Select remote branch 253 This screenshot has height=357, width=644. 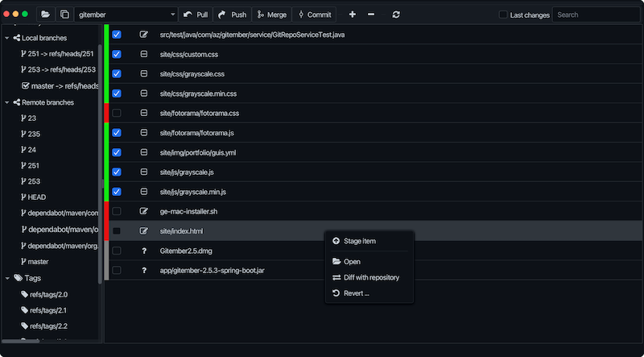point(30,181)
